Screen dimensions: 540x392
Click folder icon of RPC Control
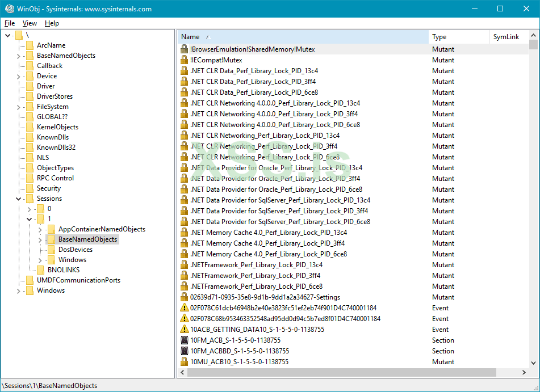[x=30, y=178]
